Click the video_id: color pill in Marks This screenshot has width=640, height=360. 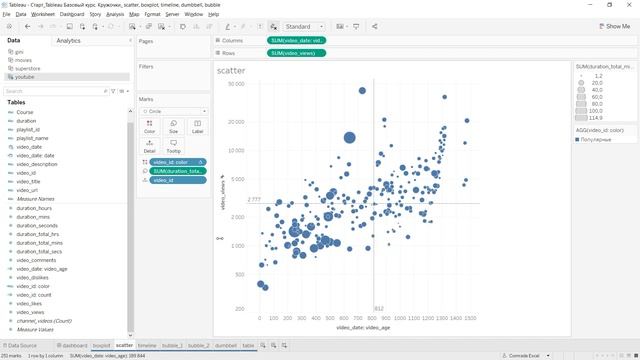(x=178, y=162)
